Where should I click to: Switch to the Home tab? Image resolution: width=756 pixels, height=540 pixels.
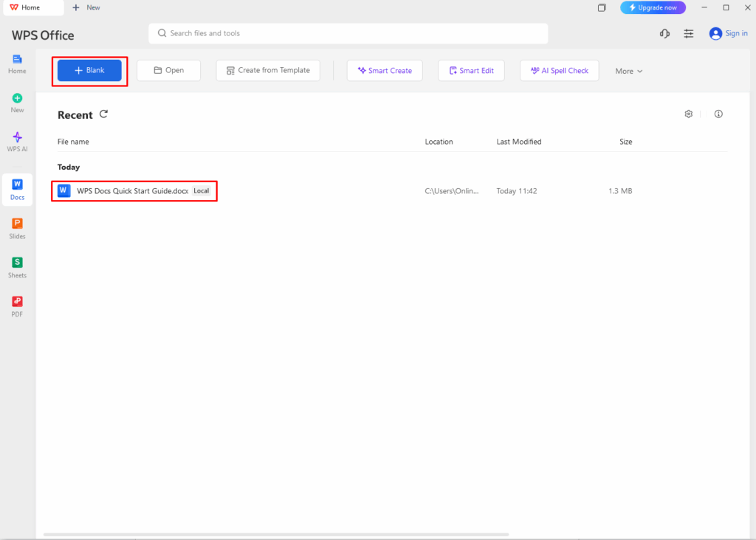[x=30, y=7]
